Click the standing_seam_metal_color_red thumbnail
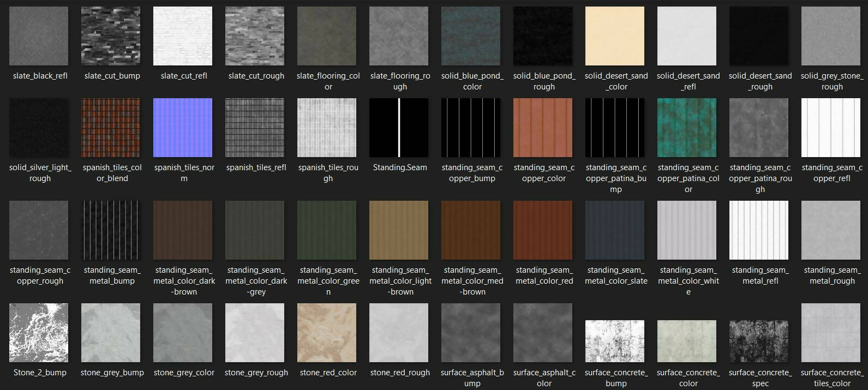 543,230
